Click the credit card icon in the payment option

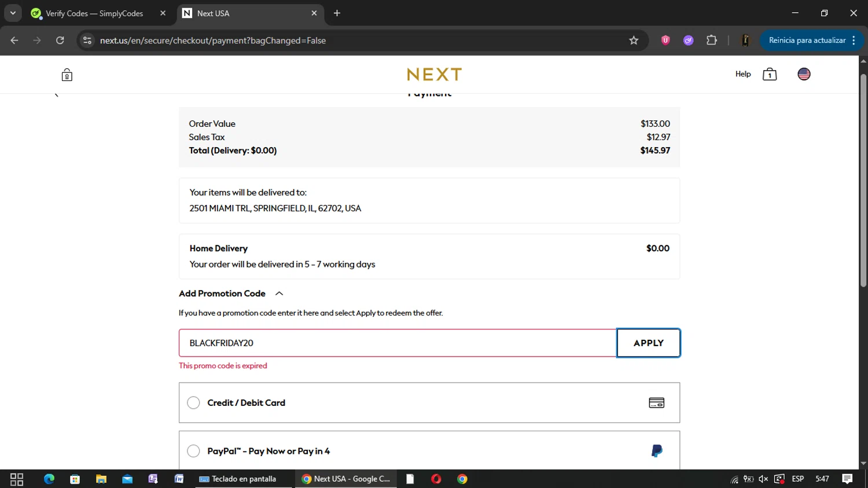tap(656, 403)
